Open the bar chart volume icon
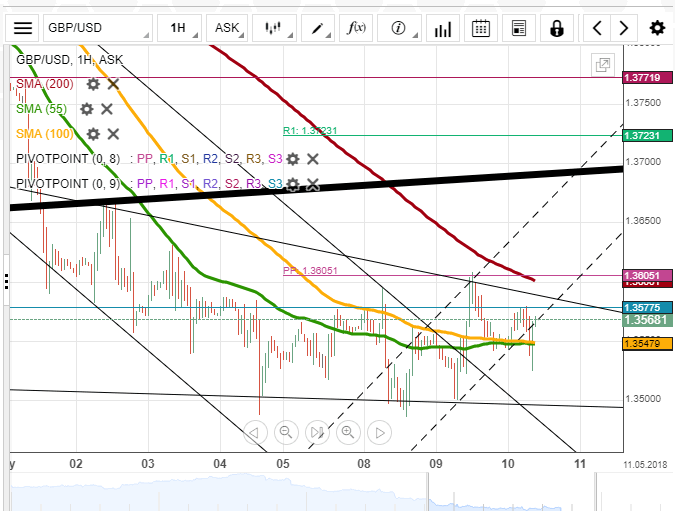The width and height of the screenshot is (675, 511). pos(443,28)
